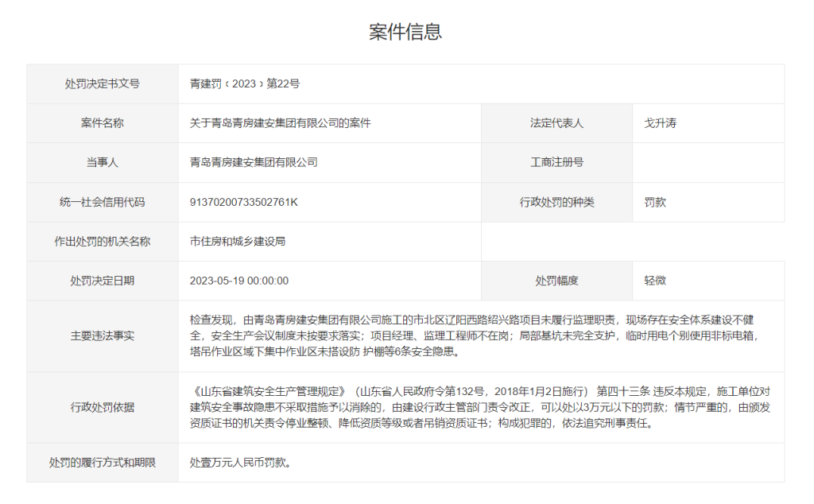Select the empty 工商注册号 value cell
The width and height of the screenshot is (814, 504).
pyautogui.click(x=707, y=163)
